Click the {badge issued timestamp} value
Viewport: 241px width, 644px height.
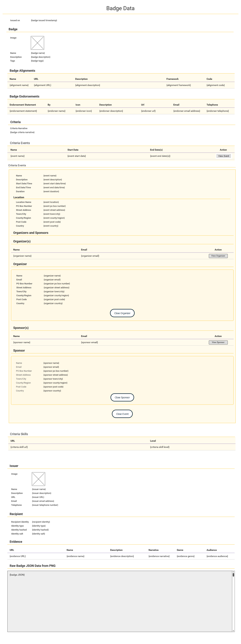coord(44,20)
